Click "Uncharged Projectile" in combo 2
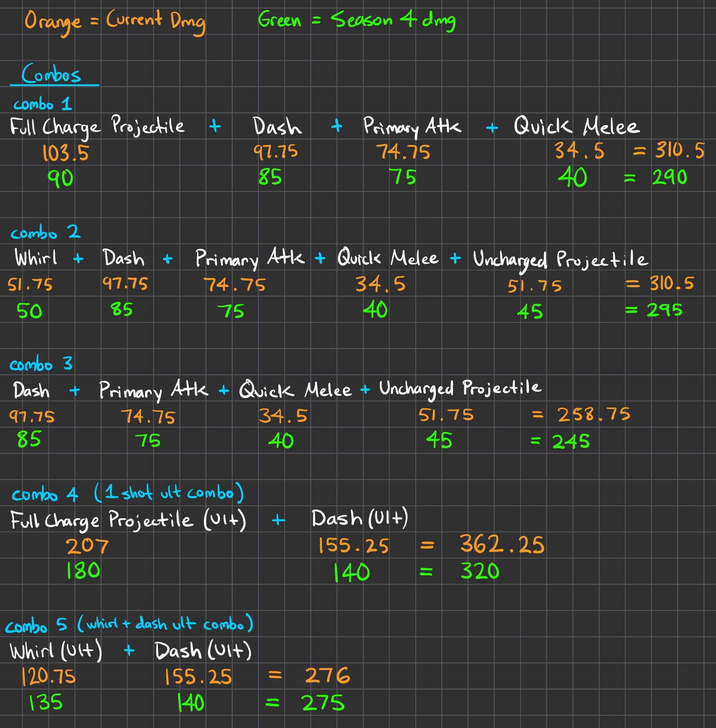This screenshot has height=728, width=716. tap(560, 260)
